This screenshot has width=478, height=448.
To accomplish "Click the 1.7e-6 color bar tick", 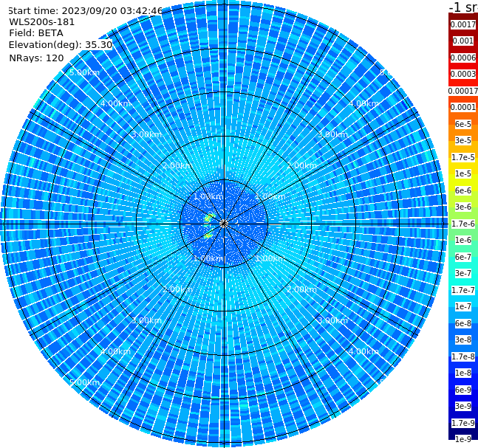I will pos(463,224).
